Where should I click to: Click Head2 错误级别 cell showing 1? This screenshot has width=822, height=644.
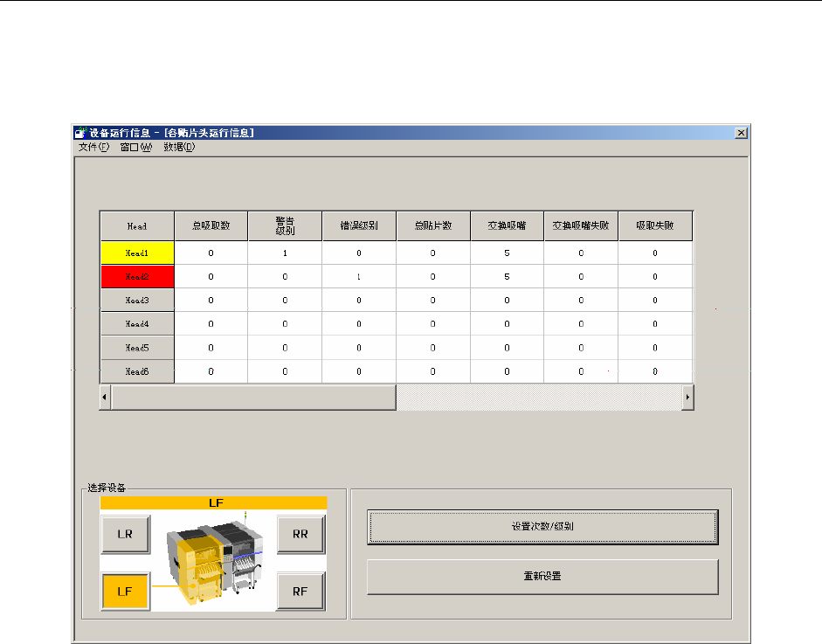click(359, 277)
